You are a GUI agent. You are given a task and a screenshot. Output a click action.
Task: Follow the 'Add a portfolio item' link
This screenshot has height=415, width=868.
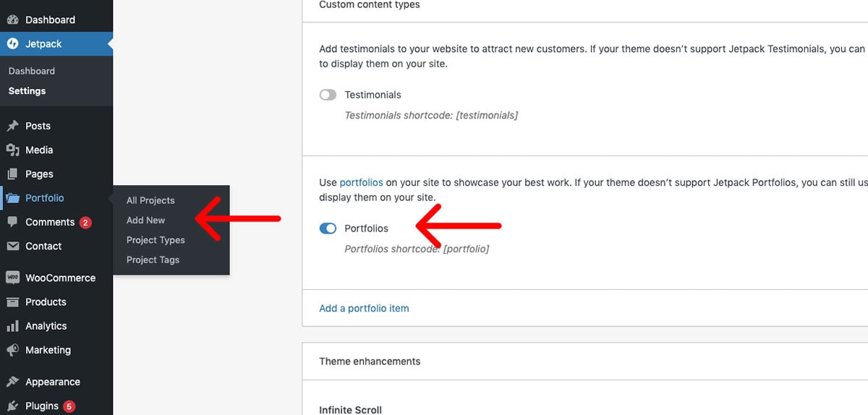pyautogui.click(x=364, y=308)
